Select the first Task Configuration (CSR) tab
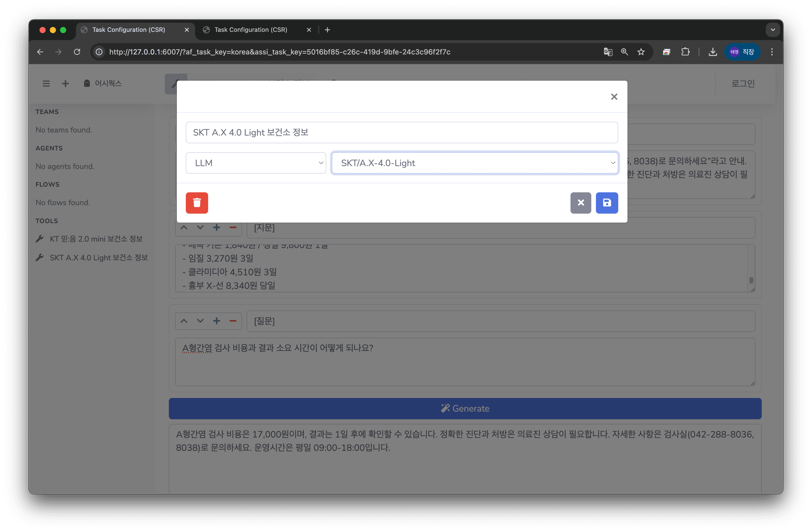 [x=129, y=30]
